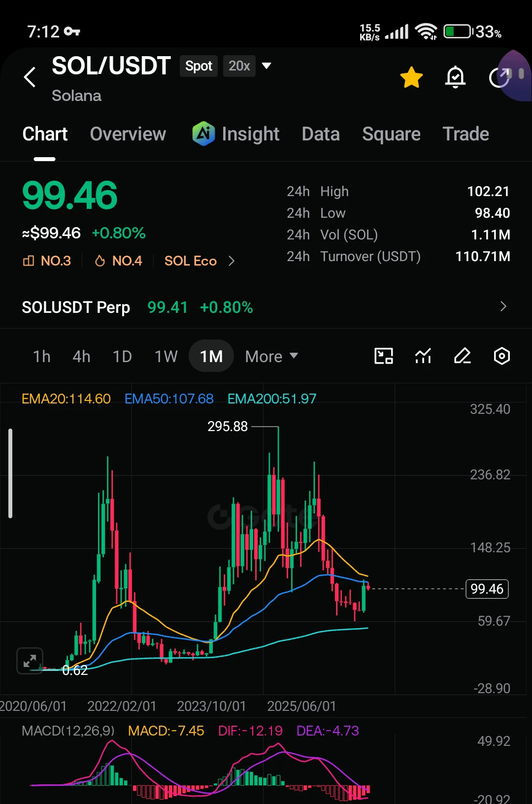Open the indicators chart icon
This screenshot has width=532, height=804.
tap(423, 356)
